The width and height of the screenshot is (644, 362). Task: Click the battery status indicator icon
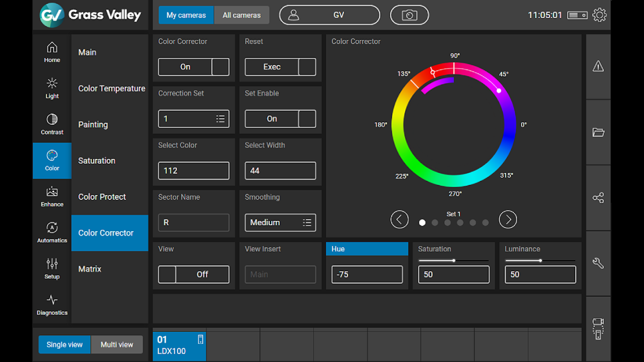click(577, 15)
